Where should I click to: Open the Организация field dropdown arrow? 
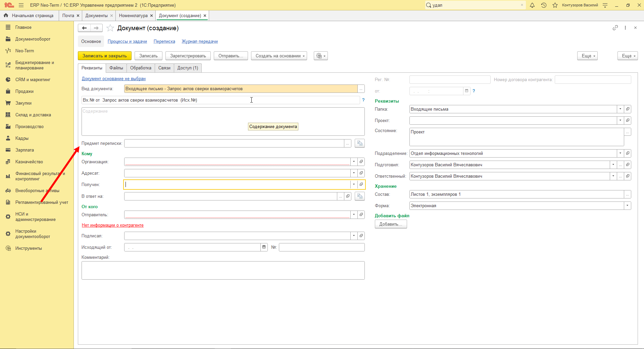click(x=354, y=162)
